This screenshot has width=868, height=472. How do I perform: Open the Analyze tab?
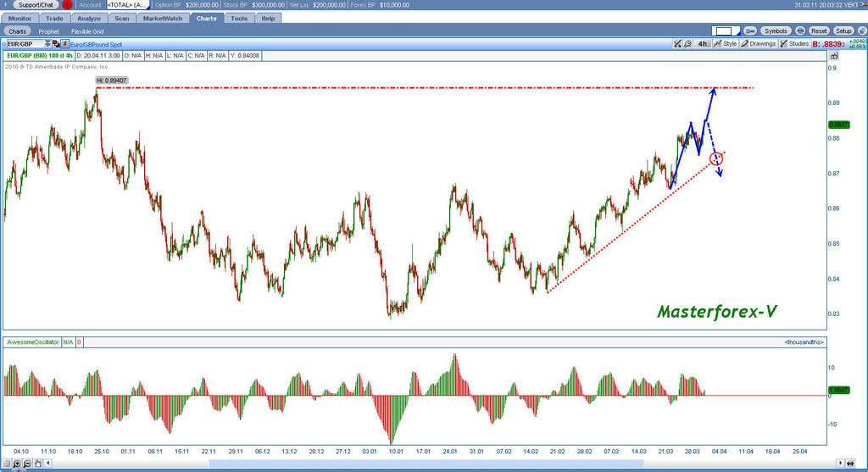(x=89, y=19)
